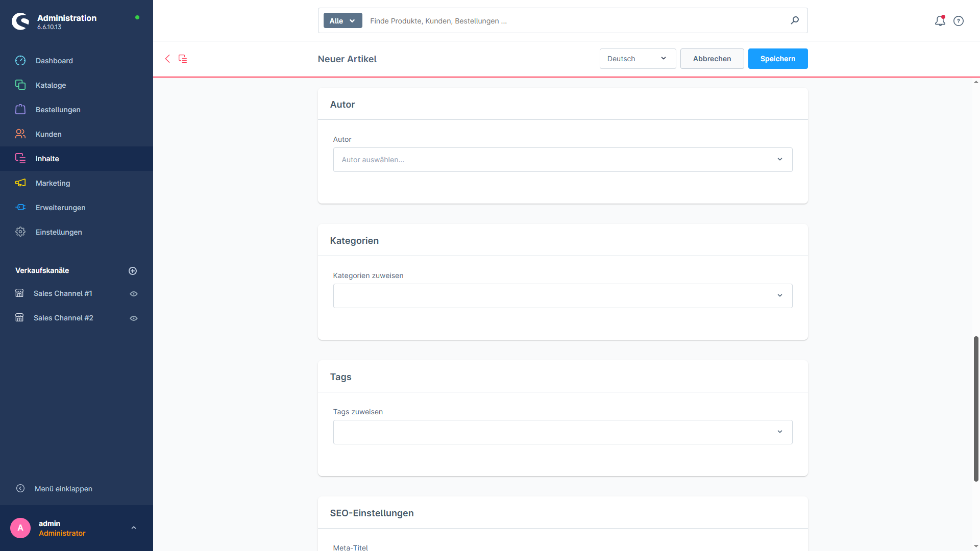The width and height of the screenshot is (980, 551).
Task: Open notifications bell icon
Action: [x=940, y=21]
